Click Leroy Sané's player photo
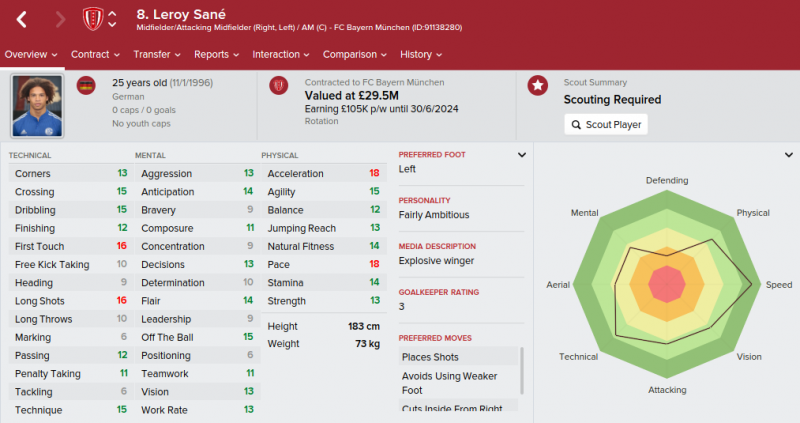Screen dimensions: 800x423 coord(37,106)
